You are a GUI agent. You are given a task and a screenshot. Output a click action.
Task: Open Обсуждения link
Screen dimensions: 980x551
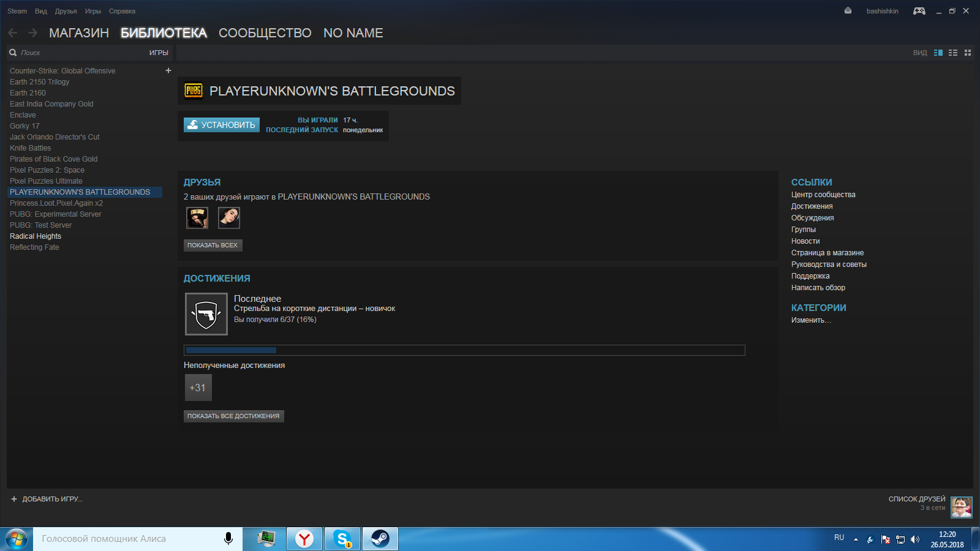click(812, 218)
